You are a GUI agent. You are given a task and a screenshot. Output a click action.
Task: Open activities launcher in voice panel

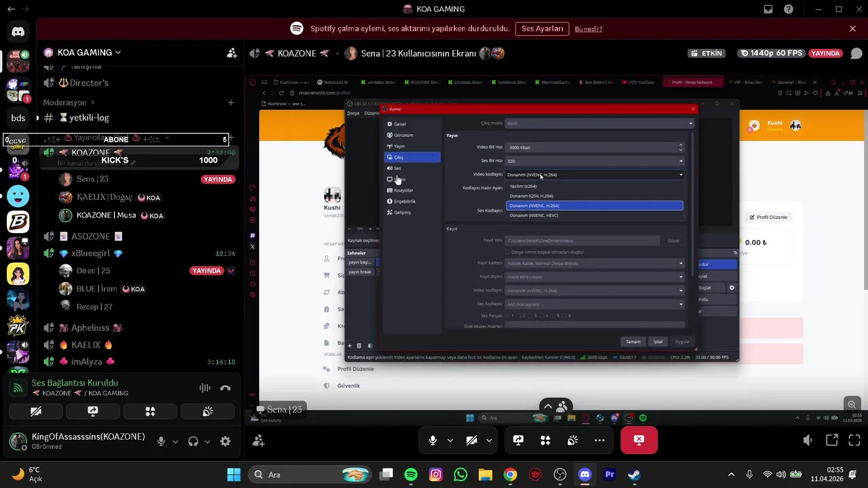(x=151, y=411)
